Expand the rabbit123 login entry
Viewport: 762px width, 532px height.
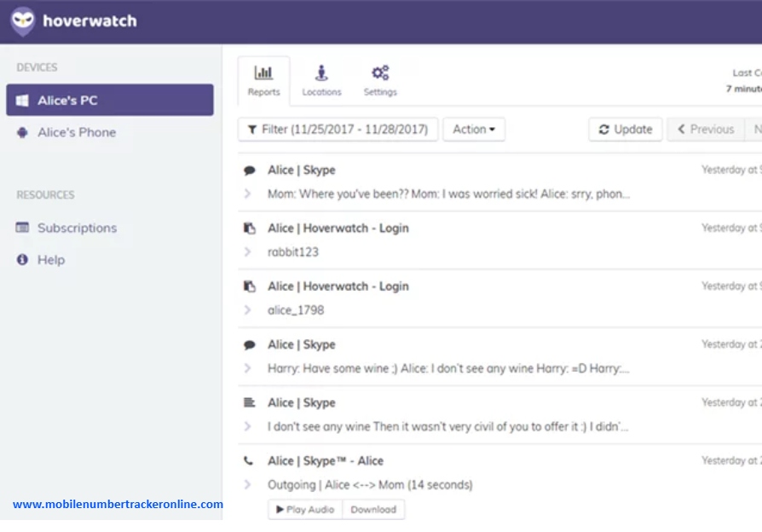click(248, 252)
